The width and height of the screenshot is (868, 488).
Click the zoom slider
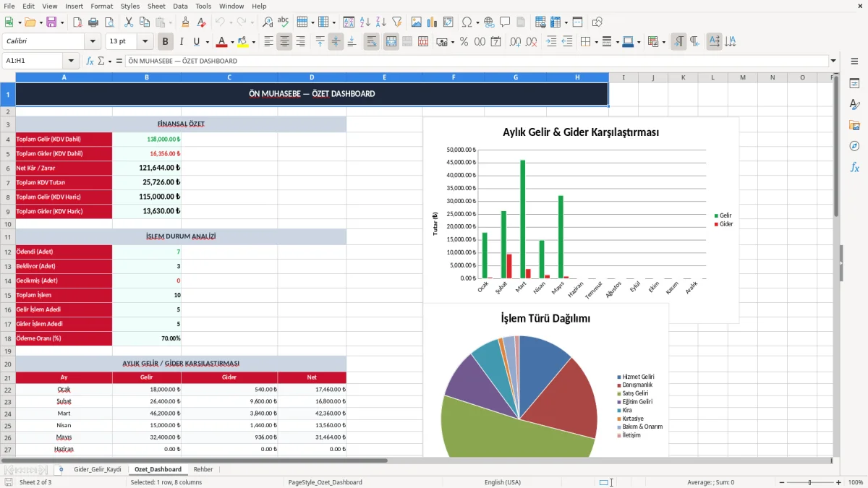[x=809, y=482]
